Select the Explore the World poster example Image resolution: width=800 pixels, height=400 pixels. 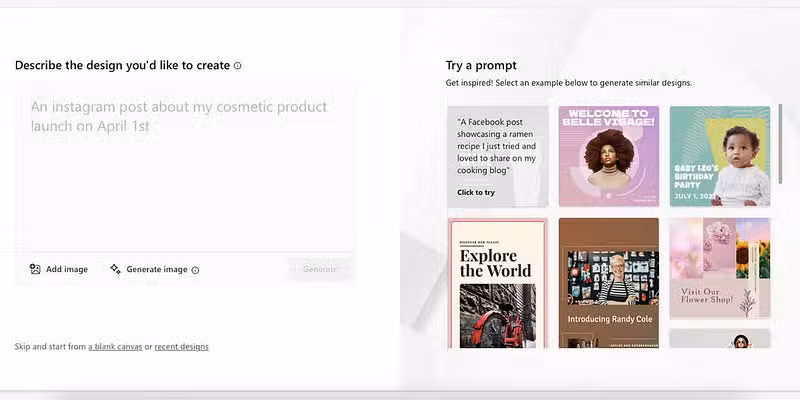(497, 283)
